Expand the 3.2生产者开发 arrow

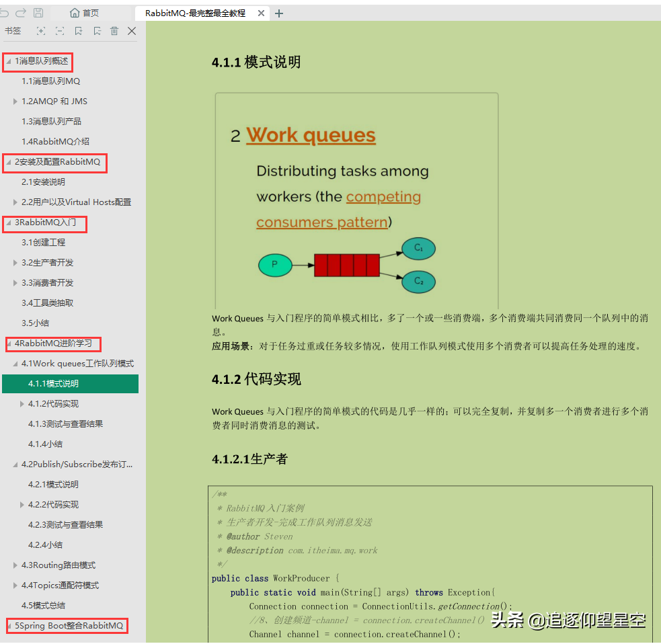pos(15,263)
